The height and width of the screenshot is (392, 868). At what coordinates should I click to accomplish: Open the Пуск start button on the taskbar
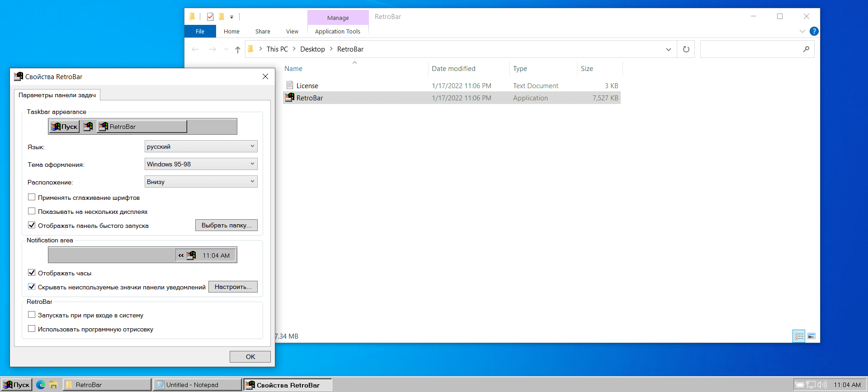point(17,385)
